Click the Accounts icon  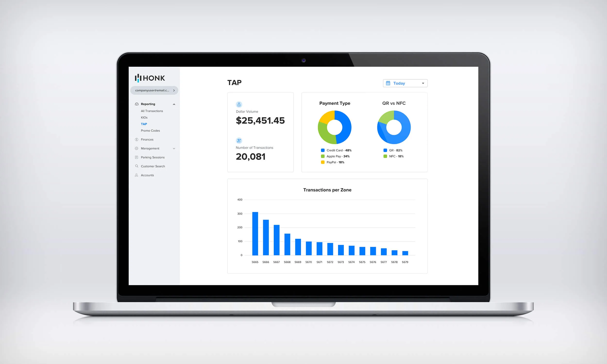(x=136, y=175)
